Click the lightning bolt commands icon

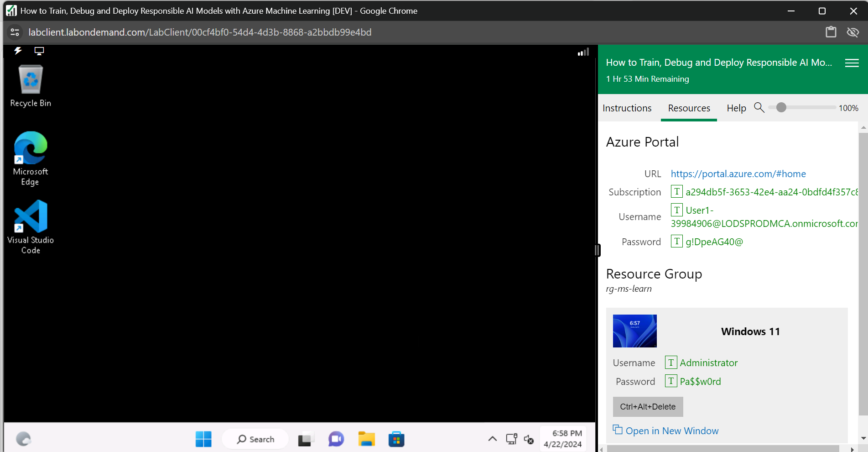pyautogui.click(x=18, y=51)
